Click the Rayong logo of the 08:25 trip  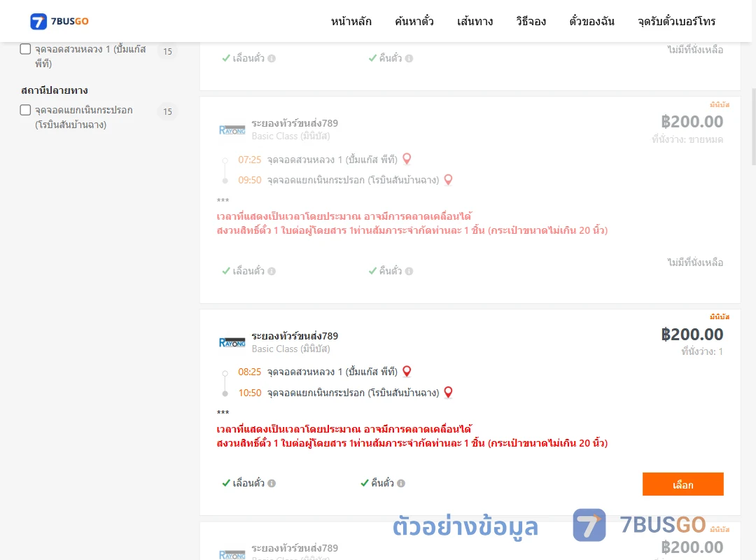tap(232, 342)
